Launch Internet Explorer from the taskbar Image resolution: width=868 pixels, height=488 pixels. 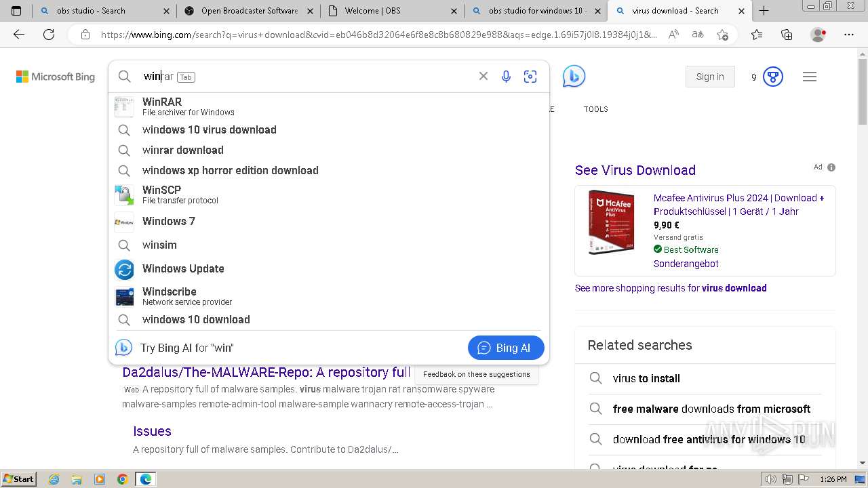(x=54, y=479)
